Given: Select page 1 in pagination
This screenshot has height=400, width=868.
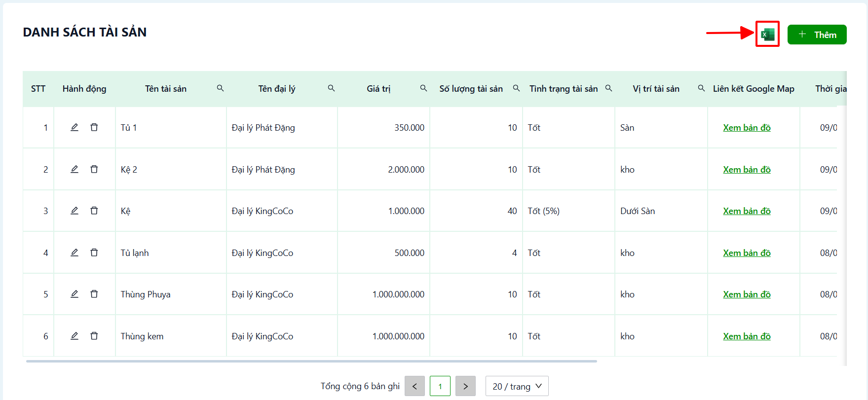Looking at the screenshot, I should (x=440, y=386).
